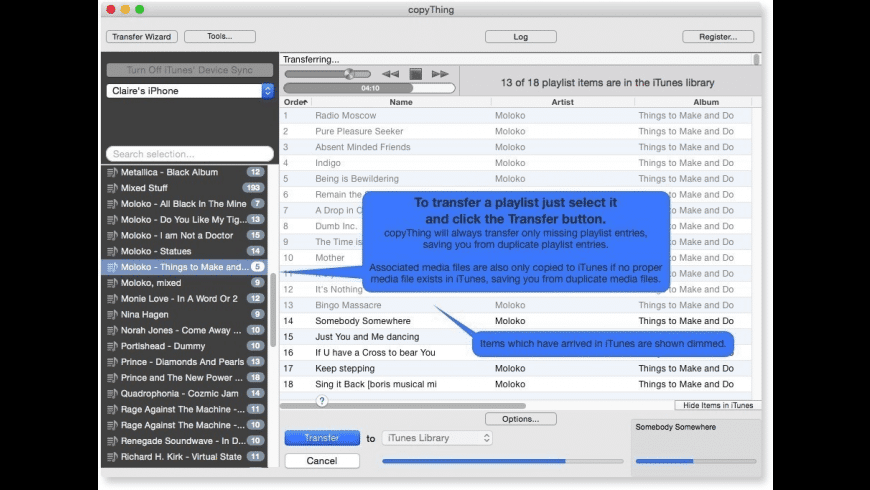The height and width of the screenshot is (490, 870).
Task: Open the iTunes Library destination dropdown
Action: point(438,438)
